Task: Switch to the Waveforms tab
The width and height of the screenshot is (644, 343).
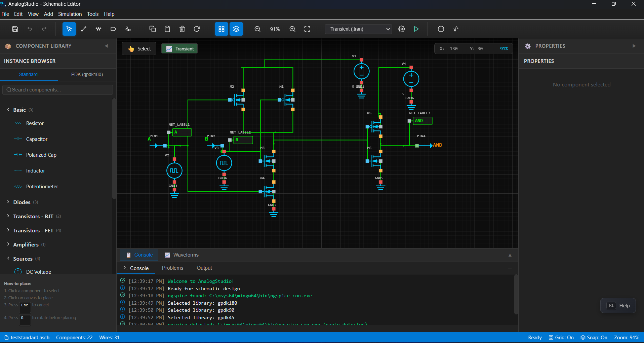Action: coord(182,255)
